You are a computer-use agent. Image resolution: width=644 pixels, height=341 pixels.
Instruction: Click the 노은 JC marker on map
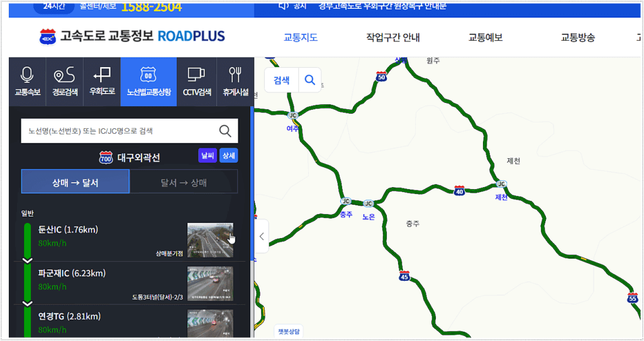[369, 203]
